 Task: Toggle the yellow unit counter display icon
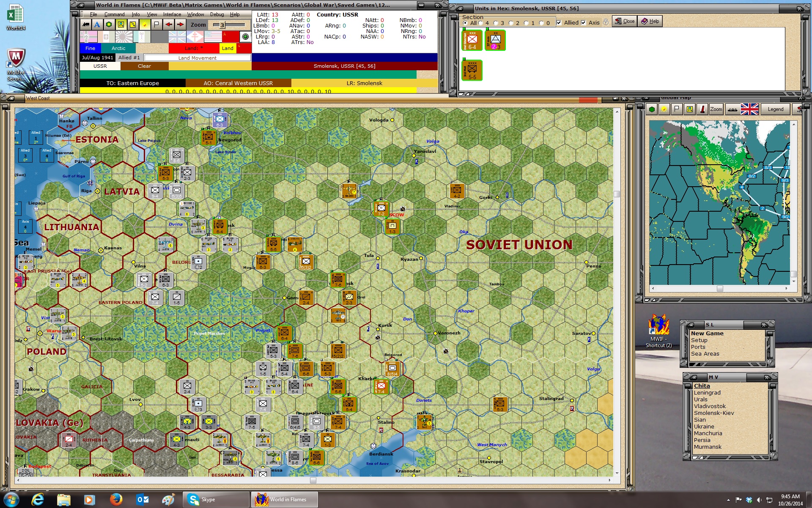point(121,25)
